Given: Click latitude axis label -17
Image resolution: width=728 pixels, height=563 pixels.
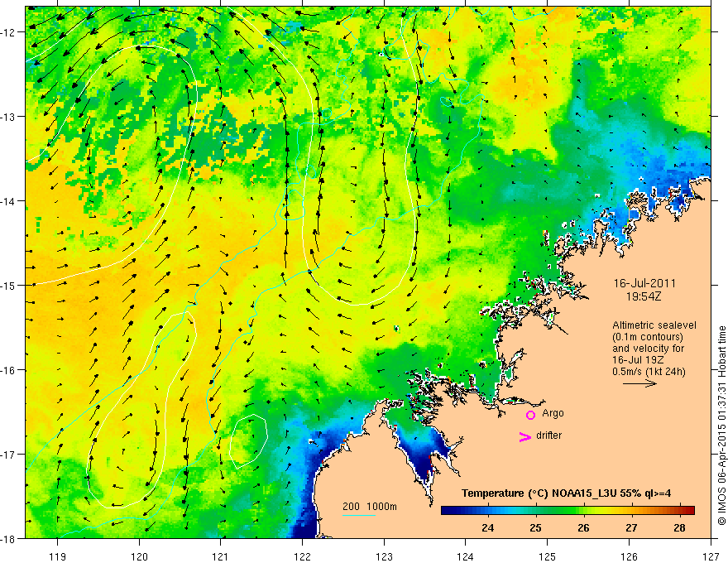Looking at the screenshot, I should coord(9,455).
